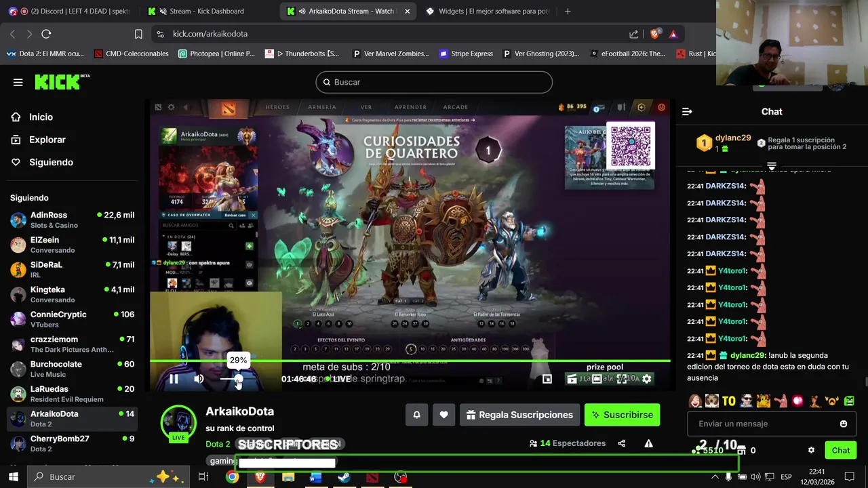Open chat settings gear
The height and width of the screenshot is (488, 868).
point(811,450)
